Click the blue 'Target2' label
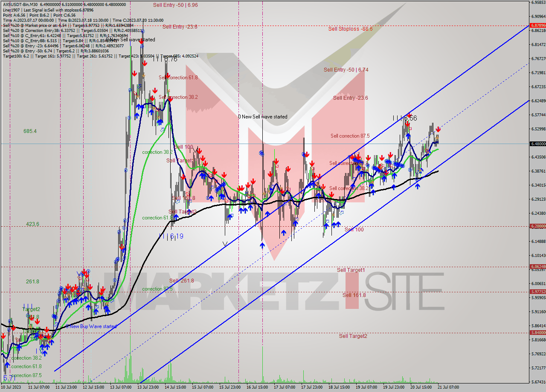Image resolution: width=546 pixels, height=392 pixels. [32, 309]
